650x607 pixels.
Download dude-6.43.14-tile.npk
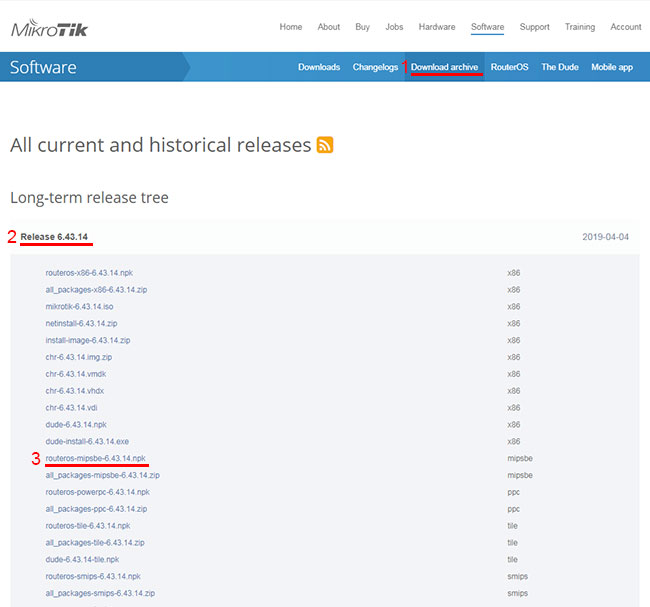click(82, 560)
